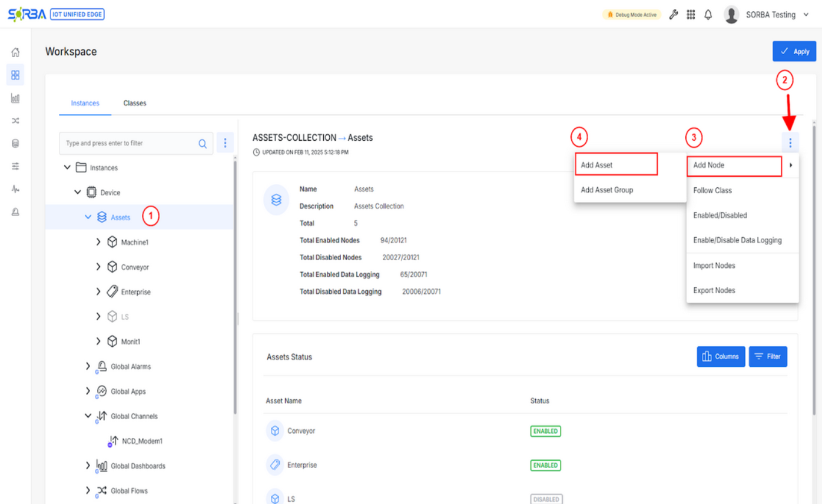Click the home icon in left sidebar

pos(15,52)
